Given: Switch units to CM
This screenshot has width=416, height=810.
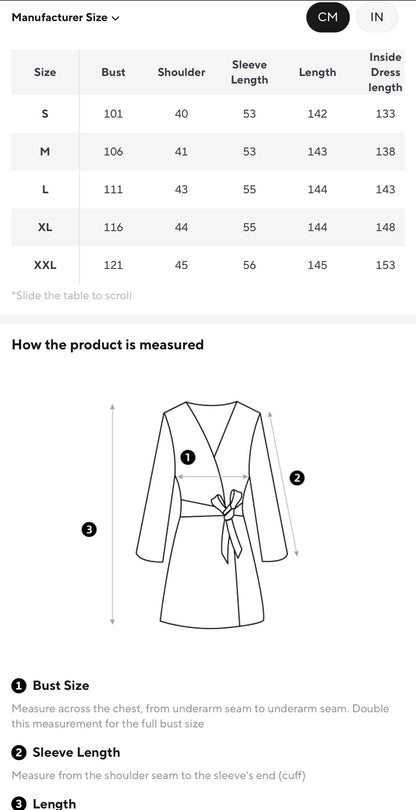Looking at the screenshot, I should pyautogui.click(x=328, y=17).
